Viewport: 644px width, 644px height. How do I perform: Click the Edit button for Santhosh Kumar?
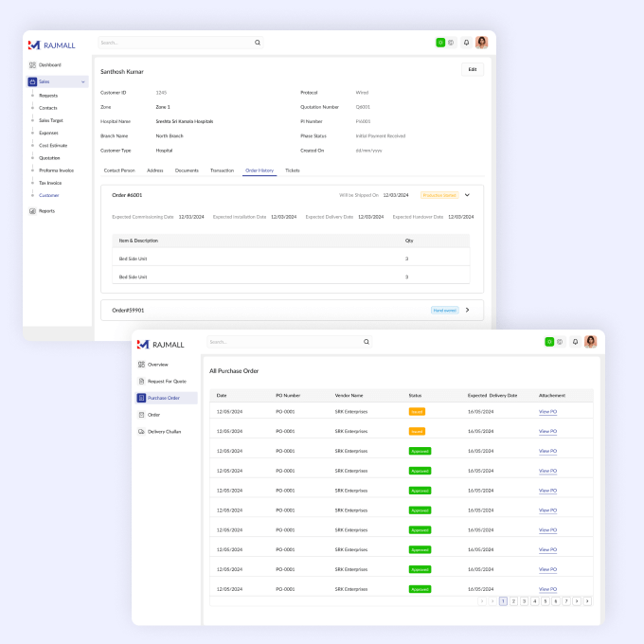472,70
